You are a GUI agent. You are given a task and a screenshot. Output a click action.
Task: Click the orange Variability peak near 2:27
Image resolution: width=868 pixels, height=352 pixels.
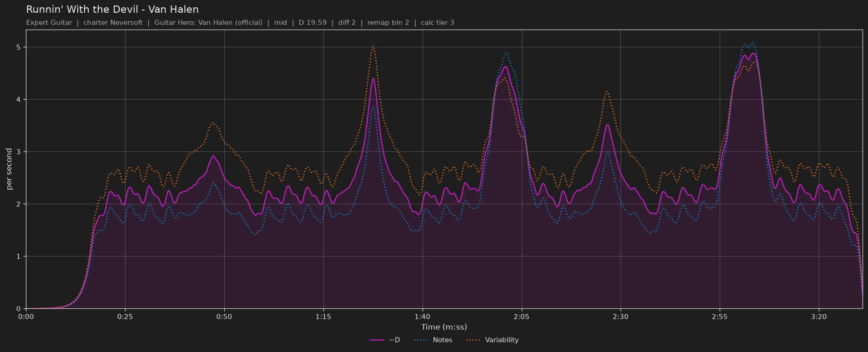[x=607, y=91]
